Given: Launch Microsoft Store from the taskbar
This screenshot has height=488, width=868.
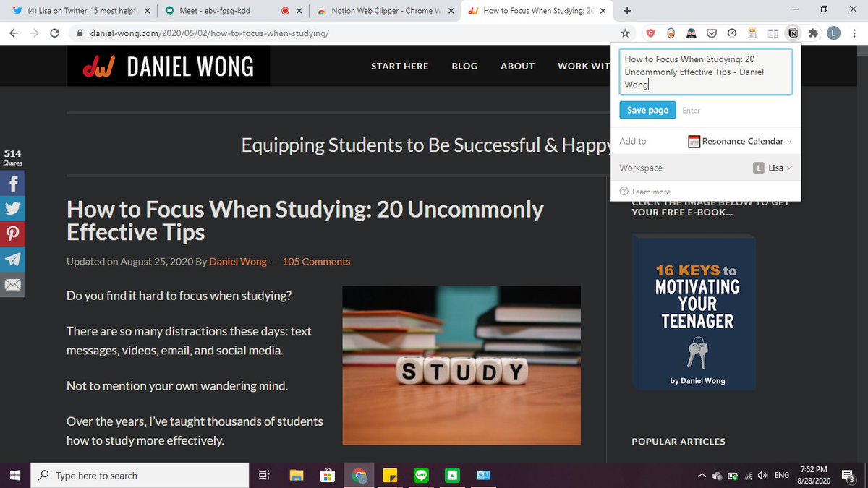Looking at the screenshot, I should pos(328,476).
